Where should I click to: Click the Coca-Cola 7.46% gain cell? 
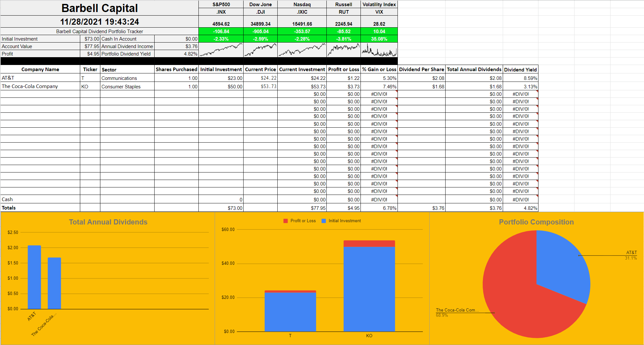tap(379, 86)
